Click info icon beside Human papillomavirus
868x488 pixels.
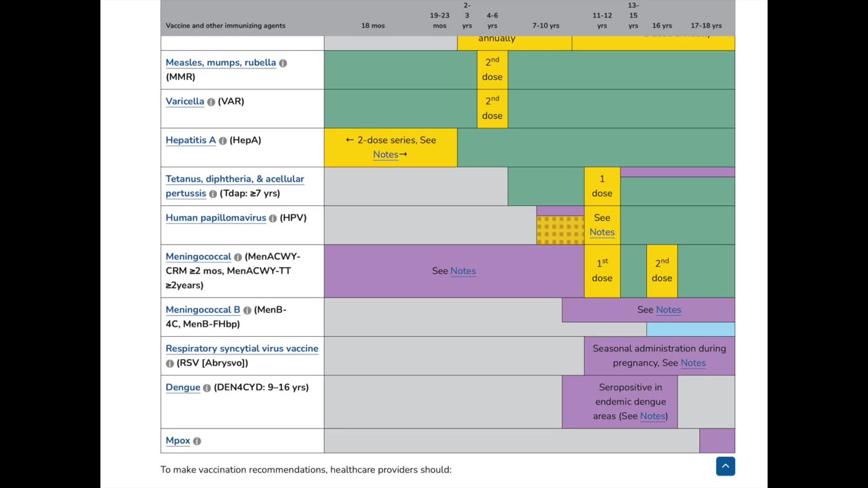pyautogui.click(x=273, y=218)
